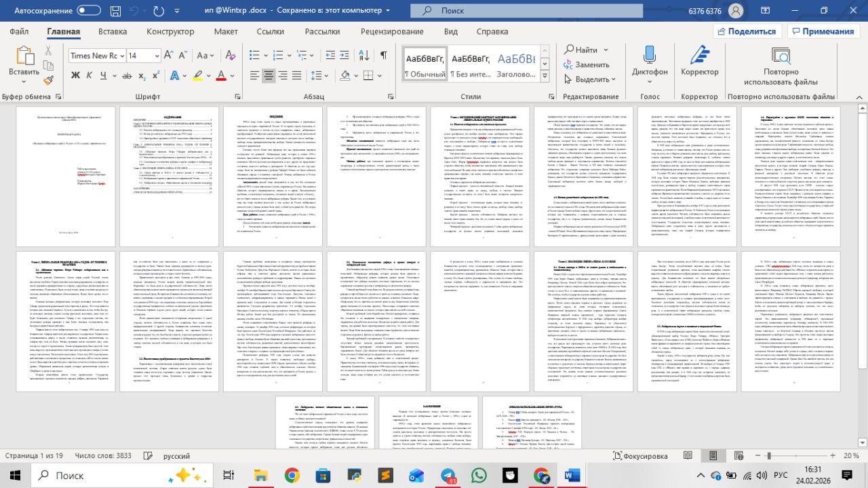Clear all formatting with eraser A icon
The height and width of the screenshot is (488, 868).
(231, 55)
